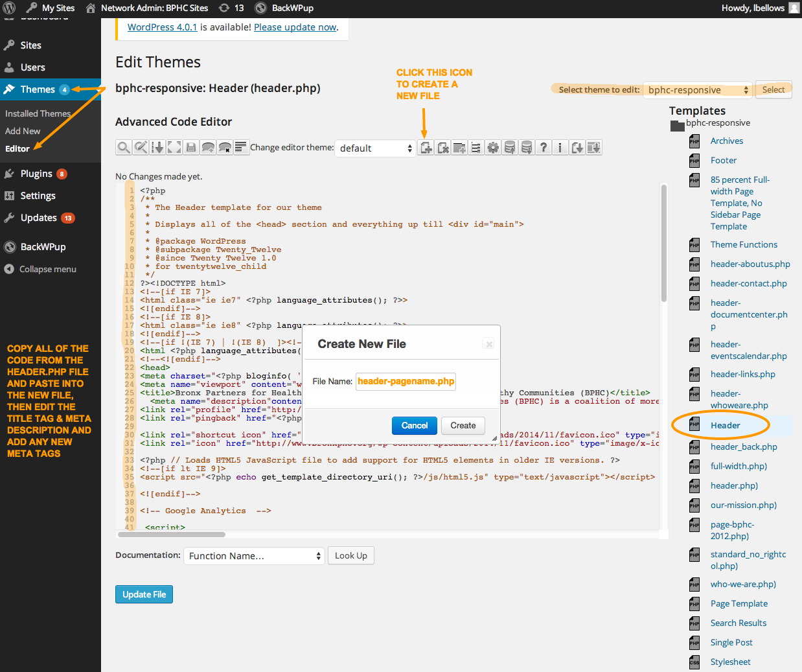Click the save disk icon in editor toolbar
Screen dimensions: 802x672
[x=191, y=148]
